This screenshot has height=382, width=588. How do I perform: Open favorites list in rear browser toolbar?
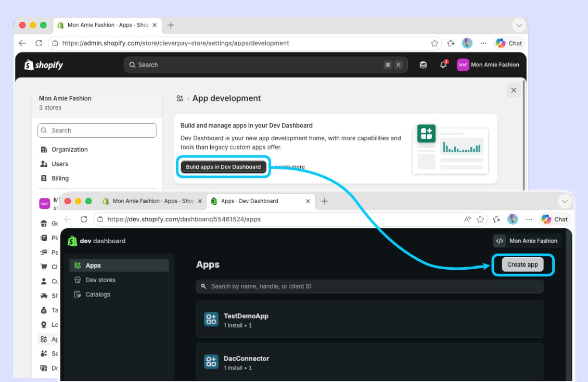point(451,43)
